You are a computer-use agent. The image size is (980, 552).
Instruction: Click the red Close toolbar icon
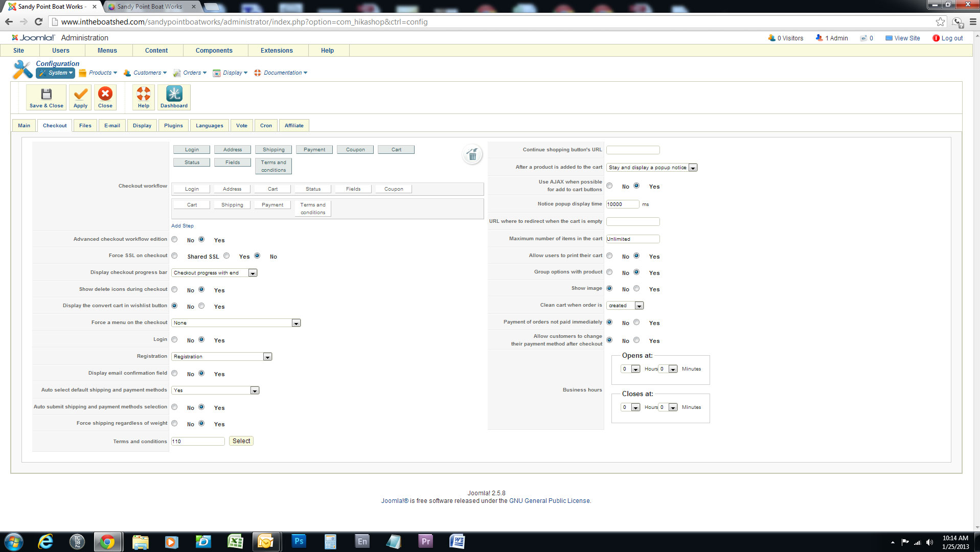(x=105, y=97)
